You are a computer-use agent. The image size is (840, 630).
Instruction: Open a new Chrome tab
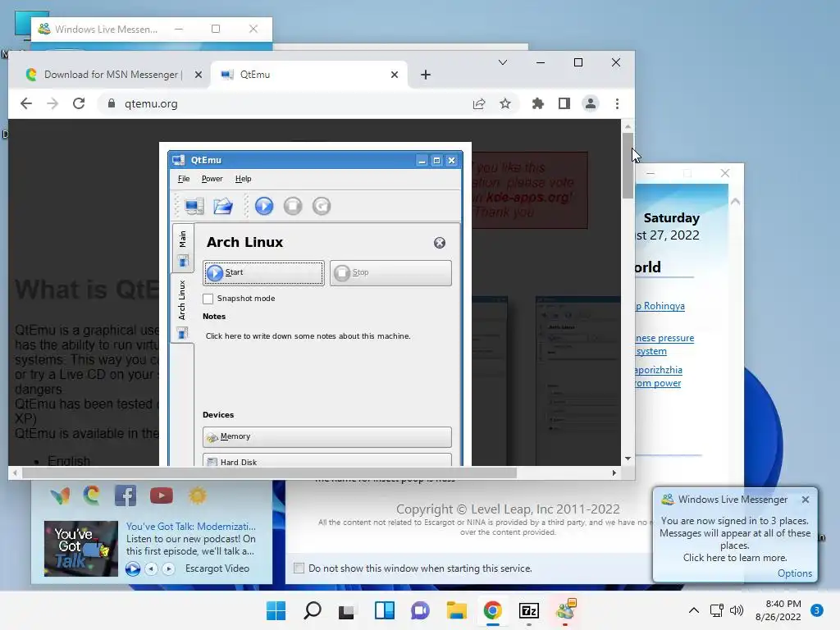point(426,75)
